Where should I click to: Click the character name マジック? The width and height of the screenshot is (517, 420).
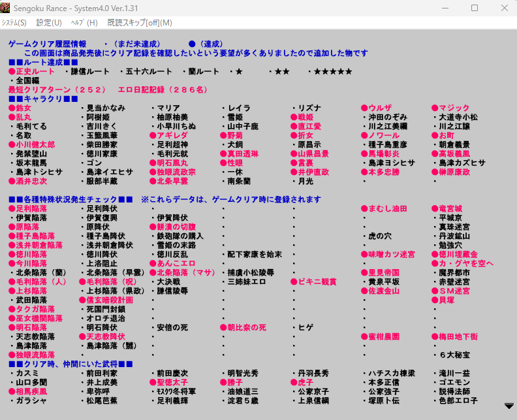pyautogui.click(x=450, y=108)
